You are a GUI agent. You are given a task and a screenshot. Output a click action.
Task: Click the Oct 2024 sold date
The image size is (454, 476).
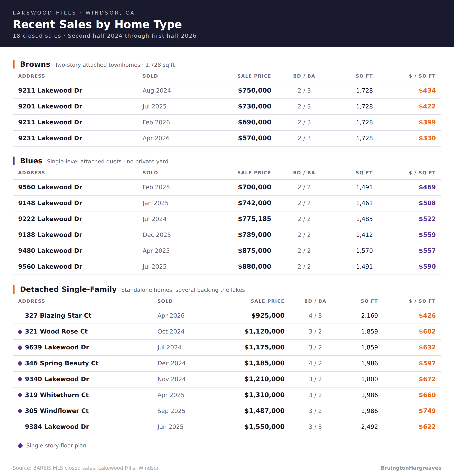(x=171, y=332)
